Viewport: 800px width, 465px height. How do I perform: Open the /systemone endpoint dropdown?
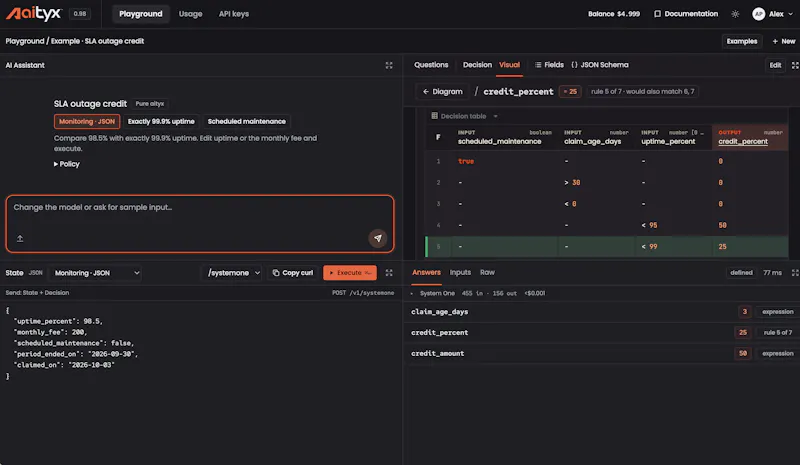tap(233, 273)
